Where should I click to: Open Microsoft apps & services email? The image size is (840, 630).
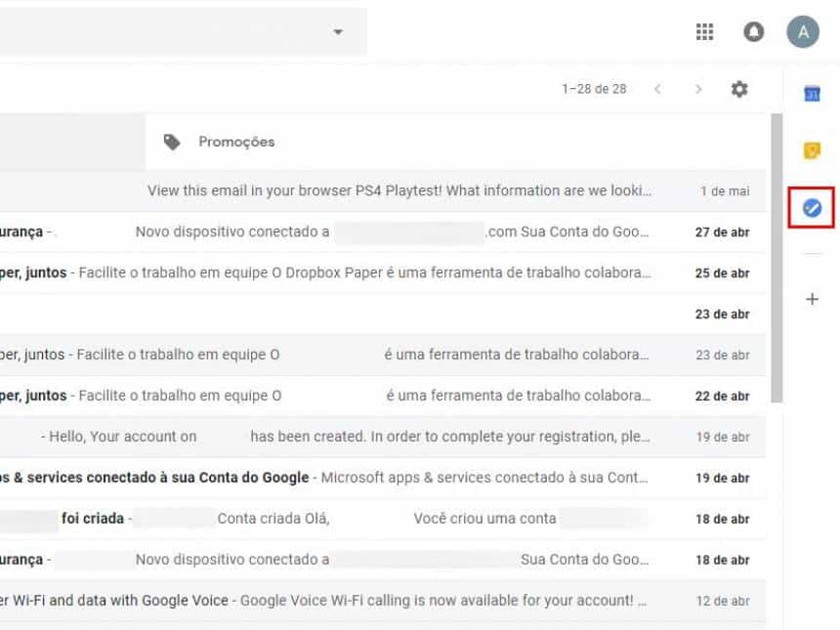(383, 478)
